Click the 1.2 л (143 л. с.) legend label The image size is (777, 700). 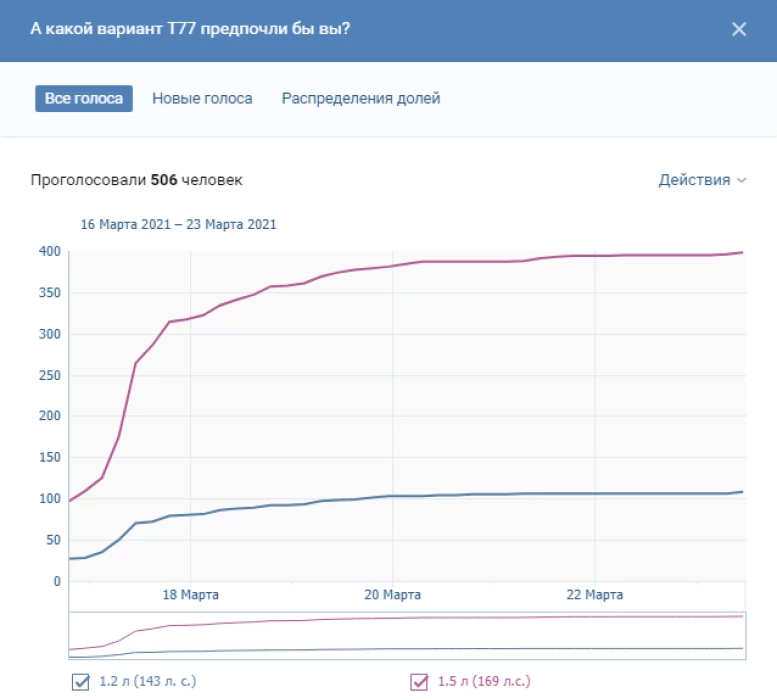pos(148,683)
